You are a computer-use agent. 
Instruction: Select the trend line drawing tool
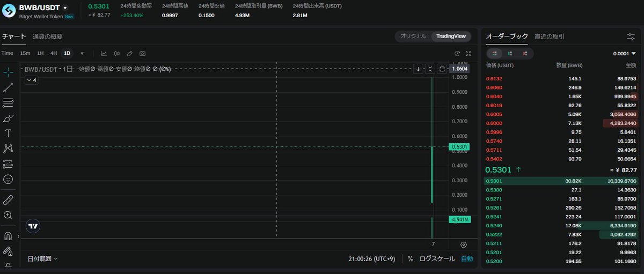point(8,87)
